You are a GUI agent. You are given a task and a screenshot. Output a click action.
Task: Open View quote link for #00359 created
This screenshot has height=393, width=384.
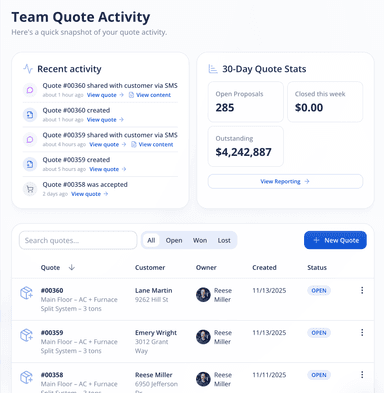coord(108,169)
